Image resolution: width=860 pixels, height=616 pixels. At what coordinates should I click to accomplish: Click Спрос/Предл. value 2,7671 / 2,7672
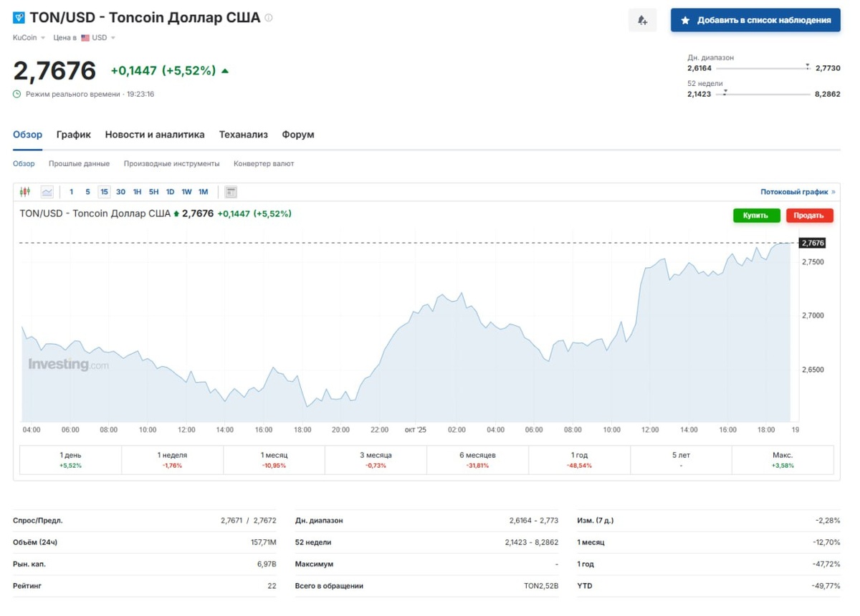[x=249, y=521]
